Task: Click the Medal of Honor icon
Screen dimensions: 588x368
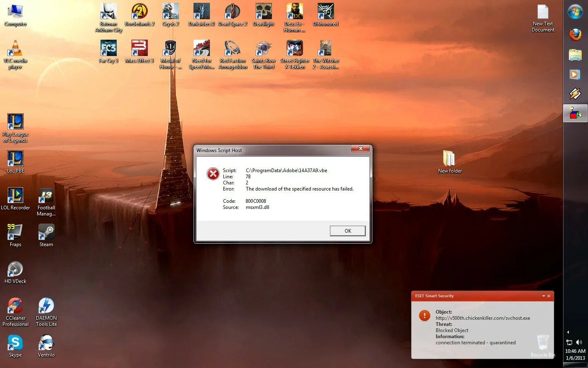Action: click(171, 55)
